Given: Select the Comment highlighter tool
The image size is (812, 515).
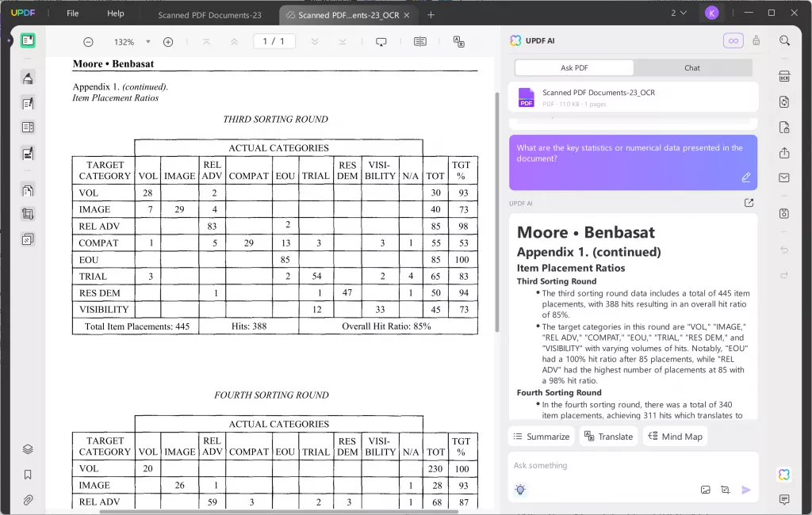Looking at the screenshot, I should point(28,78).
